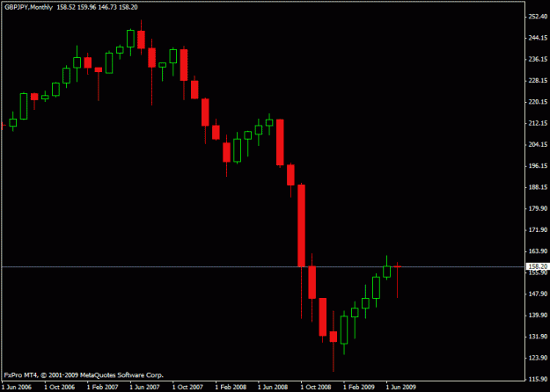Image resolution: width=550 pixels, height=392 pixels.
Task: Click the 196.15 price scale label
Action: (x=538, y=166)
